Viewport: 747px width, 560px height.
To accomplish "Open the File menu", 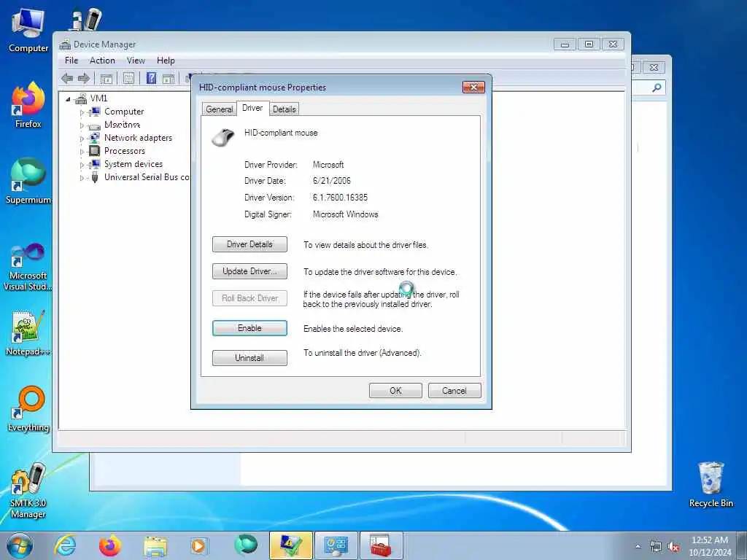I will pyautogui.click(x=71, y=61).
